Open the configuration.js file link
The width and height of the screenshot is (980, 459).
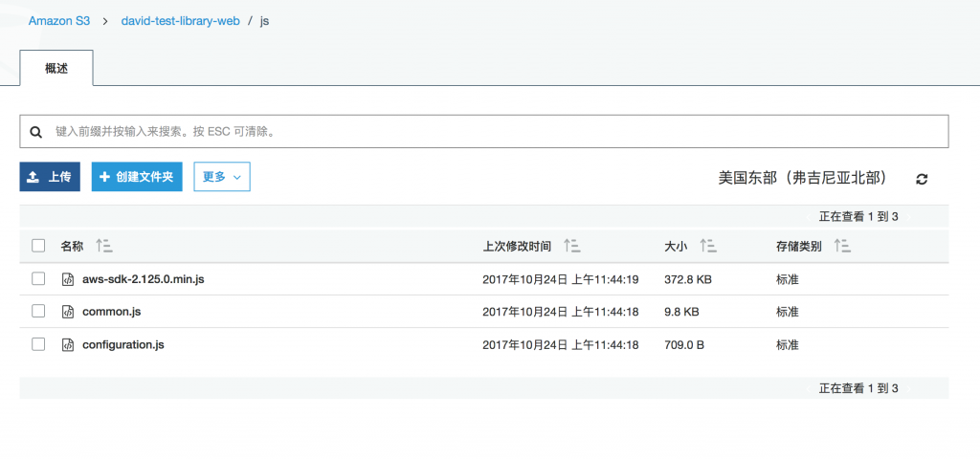[x=123, y=344]
